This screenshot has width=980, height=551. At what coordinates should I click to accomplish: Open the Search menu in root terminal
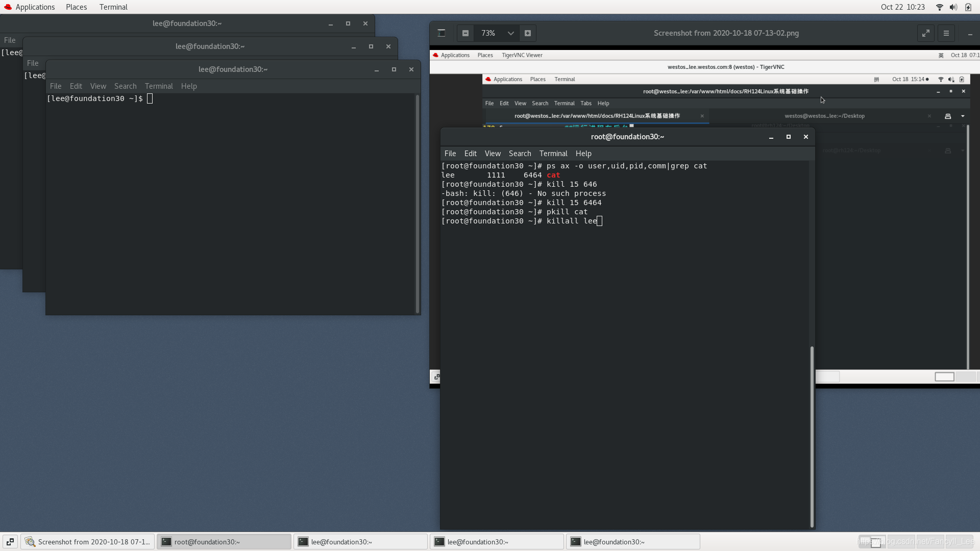(x=520, y=154)
